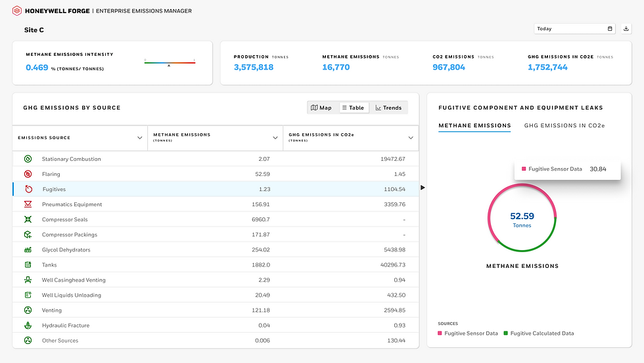Screen dimensions: 644x363
Task: Click the methane intensity gauge marker
Action: 169,66
